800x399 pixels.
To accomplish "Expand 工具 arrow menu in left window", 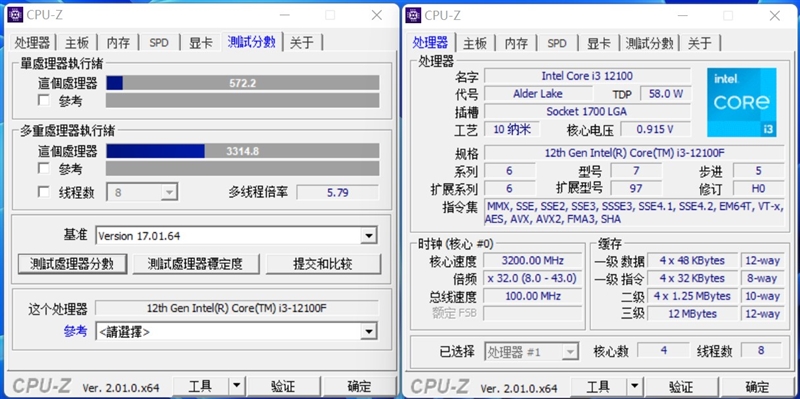I will pyautogui.click(x=236, y=387).
